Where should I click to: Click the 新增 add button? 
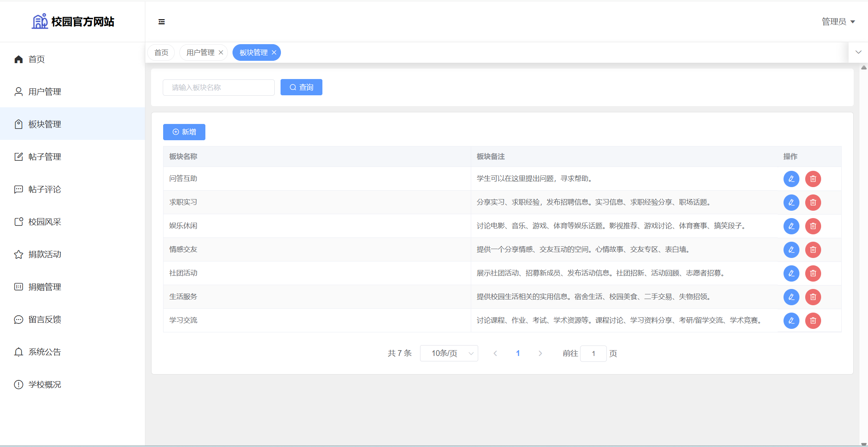(x=184, y=132)
